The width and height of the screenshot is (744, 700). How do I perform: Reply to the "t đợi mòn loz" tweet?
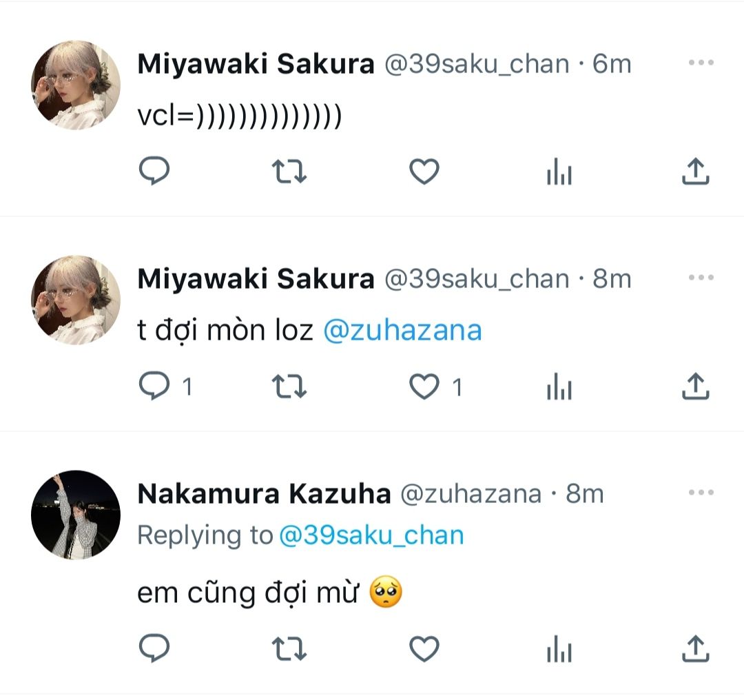154,387
